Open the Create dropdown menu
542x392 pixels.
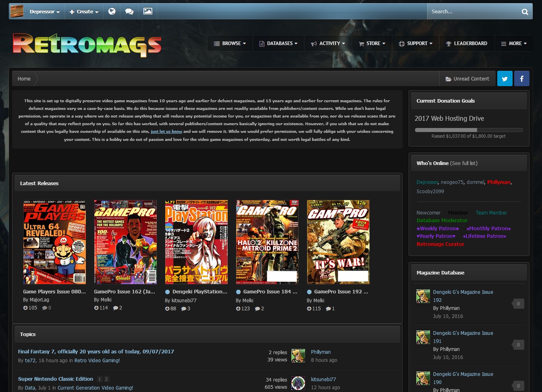[84, 12]
